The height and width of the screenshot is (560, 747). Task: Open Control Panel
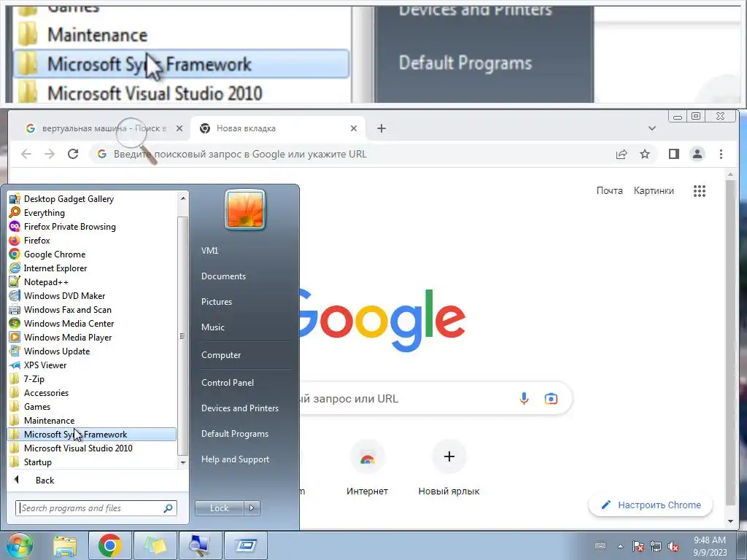(228, 382)
